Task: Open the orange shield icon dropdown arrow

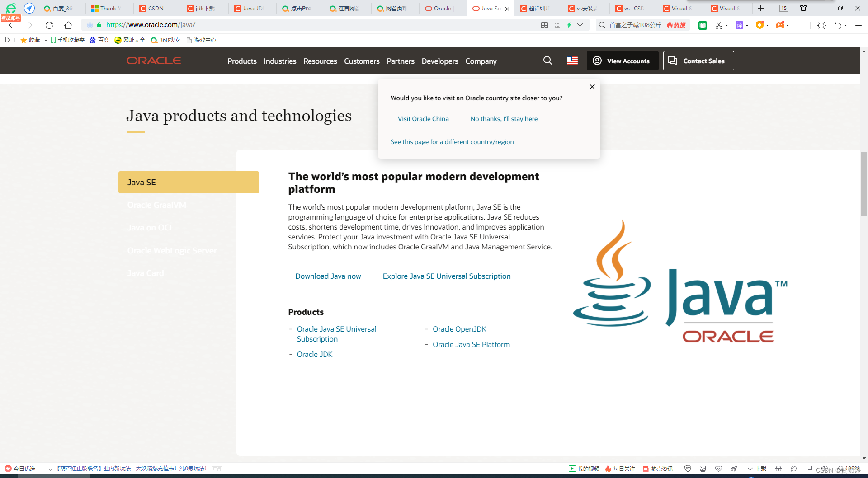Action: tap(767, 25)
